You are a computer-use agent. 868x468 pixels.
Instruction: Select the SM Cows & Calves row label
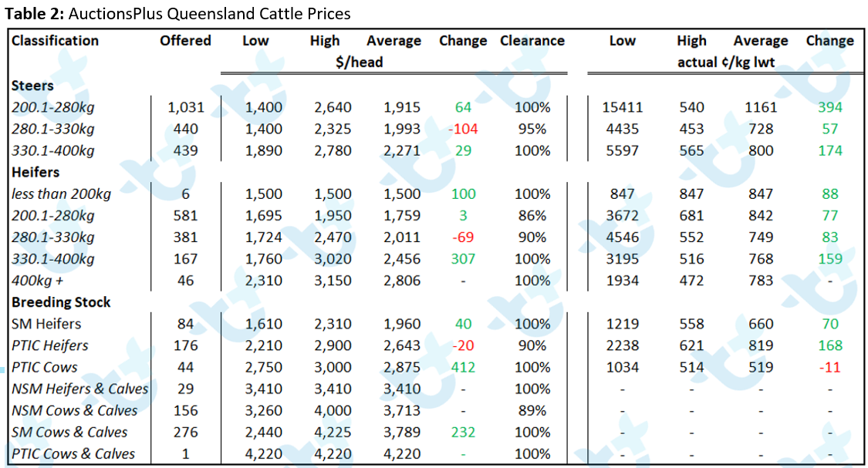(69, 432)
